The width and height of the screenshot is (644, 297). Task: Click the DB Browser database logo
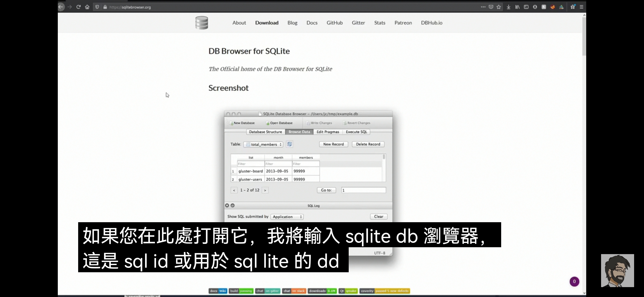click(x=202, y=23)
